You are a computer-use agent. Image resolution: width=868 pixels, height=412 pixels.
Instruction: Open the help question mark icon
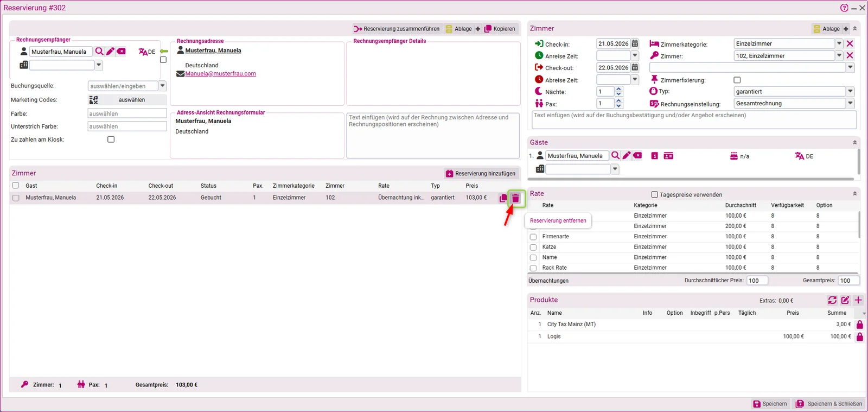coord(844,8)
